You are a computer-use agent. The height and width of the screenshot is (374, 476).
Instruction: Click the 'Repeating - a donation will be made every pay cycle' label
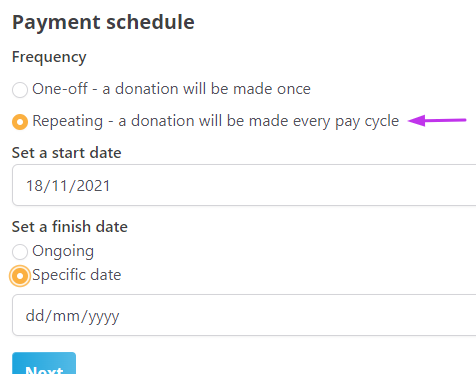point(216,121)
